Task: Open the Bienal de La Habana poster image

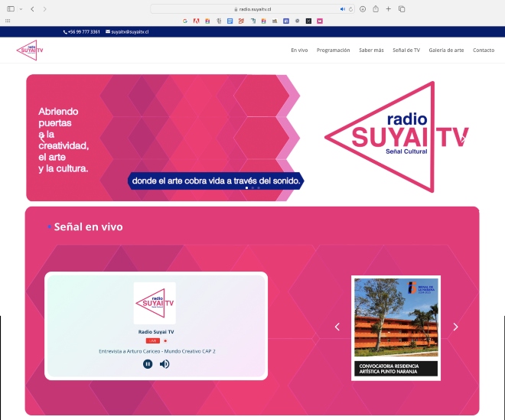Action: click(396, 317)
